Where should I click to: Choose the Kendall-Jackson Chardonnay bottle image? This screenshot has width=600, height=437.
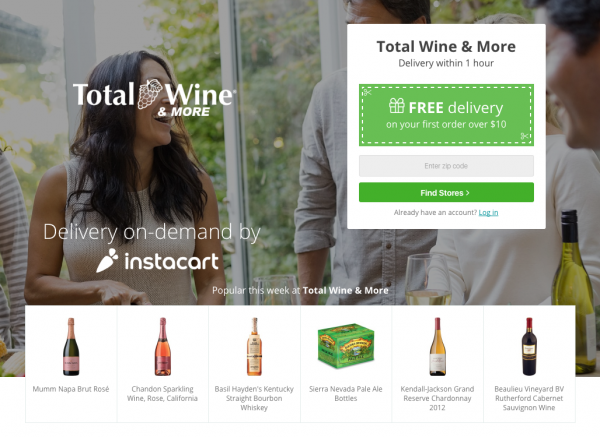tap(437, 346)
